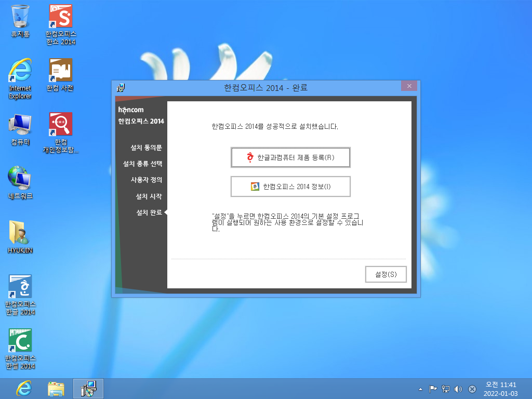
Task: Select the 컴퓨터 desktop icon
Action: [x=20, y=129]
